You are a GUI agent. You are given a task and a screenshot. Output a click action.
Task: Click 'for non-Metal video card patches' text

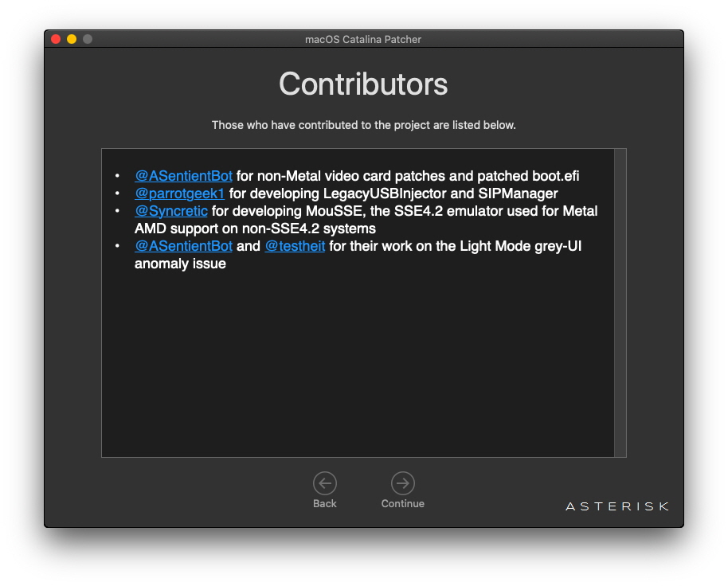pyautogui.click(x=341, y=176)
